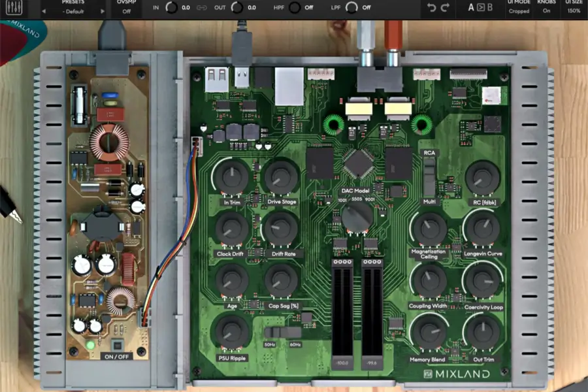588x392 pixels.
Task: Click the LPF filter knob
Action: pos(351,7)
